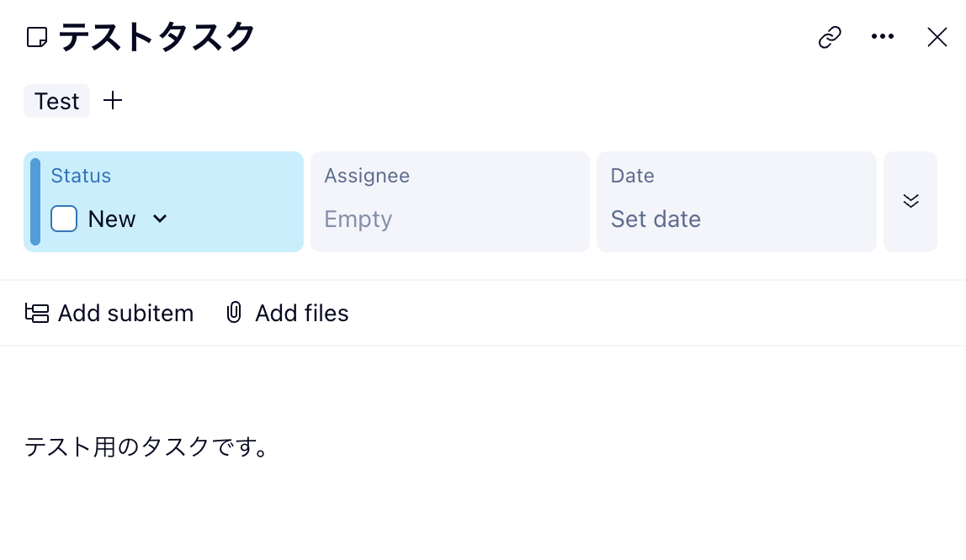Click the blue status color bar
Screen dimensions: 966x560
coord(35,202)
